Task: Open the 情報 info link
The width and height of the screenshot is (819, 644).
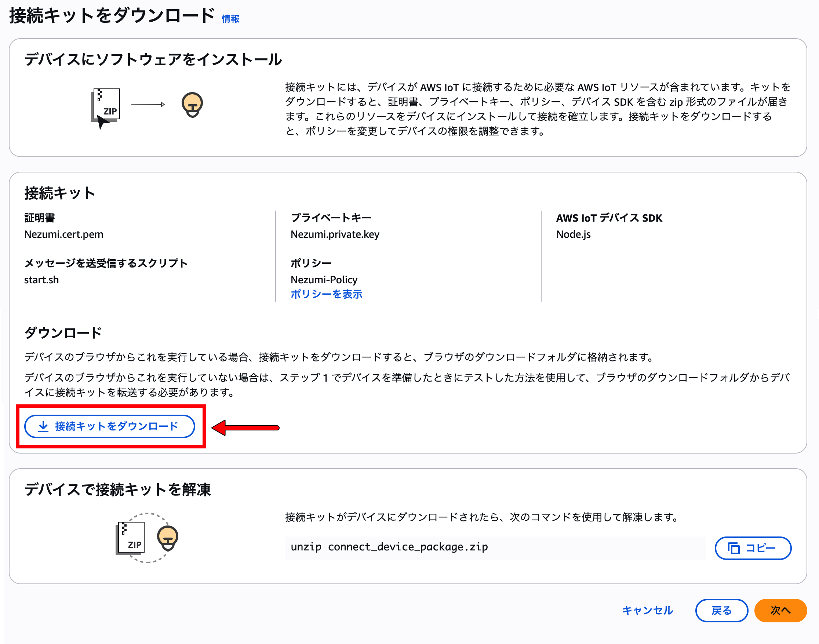Action: click(x=230, y=19)
